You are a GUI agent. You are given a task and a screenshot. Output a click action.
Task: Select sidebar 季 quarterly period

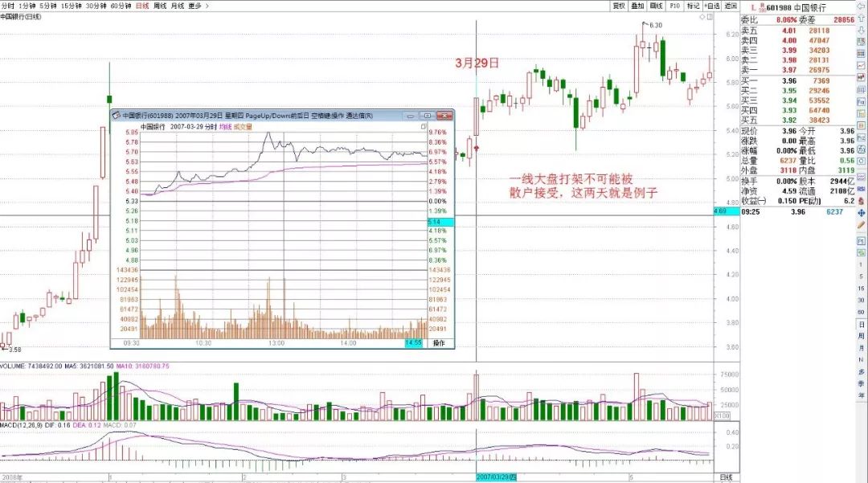click(x=861, y=383)
